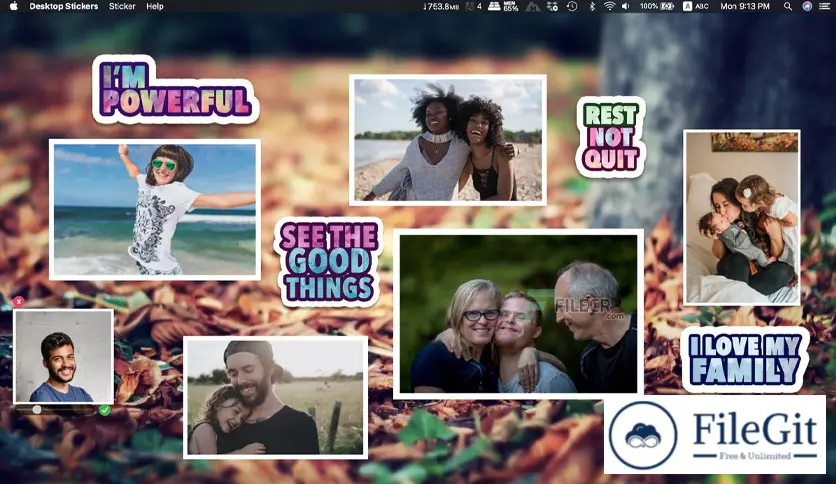Screen dimensions: 836x484
Task: Open Notification Center list icon
Action: tap(825, 6)
